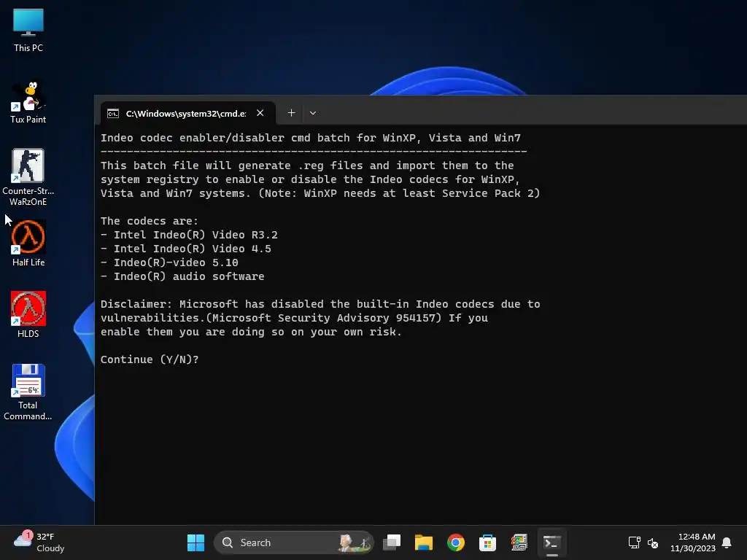
Task: Close the cmd.exe terminal tab
Action: (x=260, y=113)
